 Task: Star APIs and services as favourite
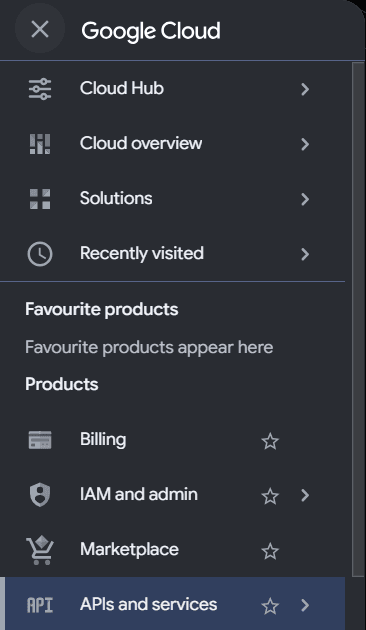pos(270,606)
